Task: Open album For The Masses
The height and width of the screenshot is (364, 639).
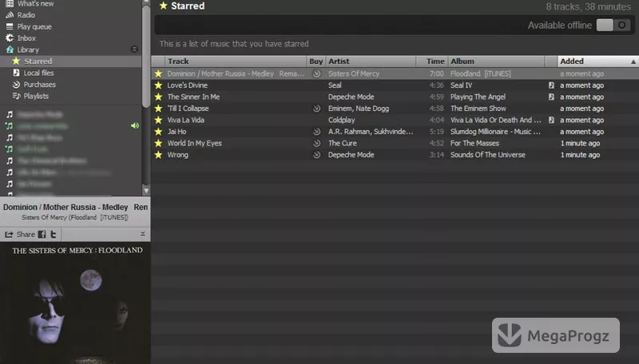Action: point(474,144)
